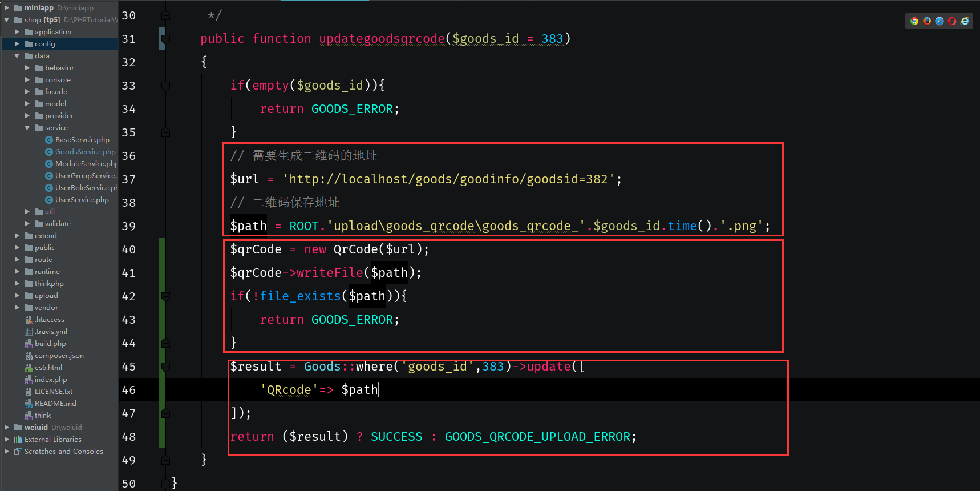Image resolution: width=980 pixels, height=491 pixels.
Task: Select the upload folder
Action: click(x=46, y=296)
